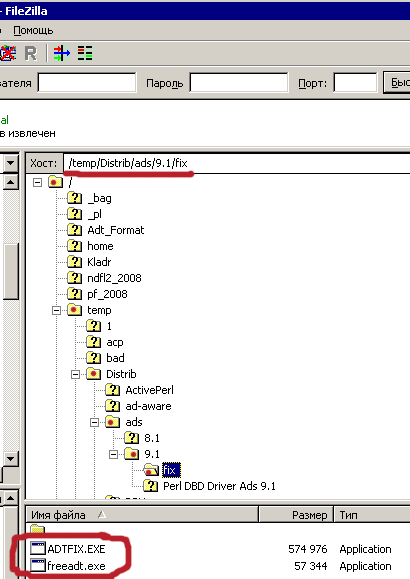Collapse the temp folder node
This screenshot has width=410, height=579.
coord(56,310)
